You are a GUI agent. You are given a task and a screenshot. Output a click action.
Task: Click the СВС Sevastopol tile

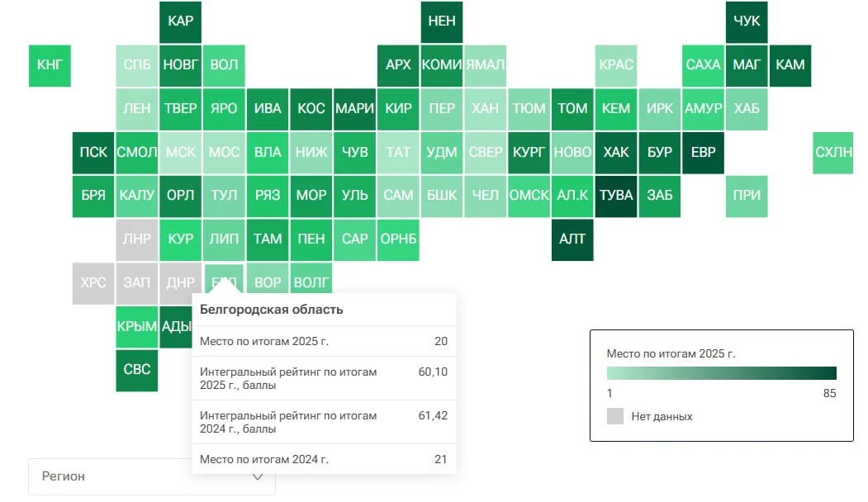point(137,370)
